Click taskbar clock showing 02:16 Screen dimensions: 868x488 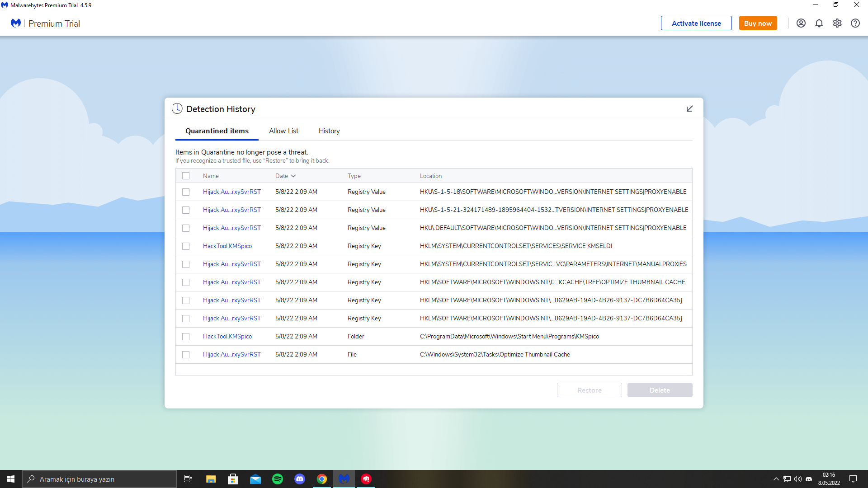(x=829, y=479)
